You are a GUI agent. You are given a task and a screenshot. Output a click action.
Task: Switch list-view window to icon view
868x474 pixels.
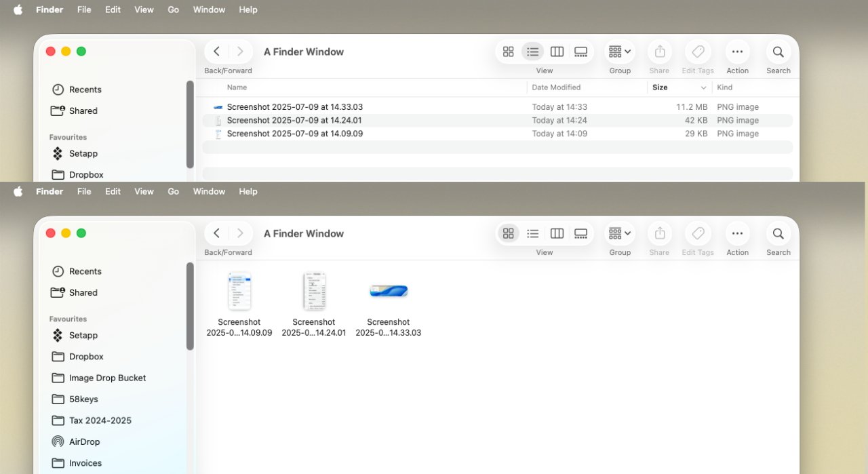pos(509,52)
